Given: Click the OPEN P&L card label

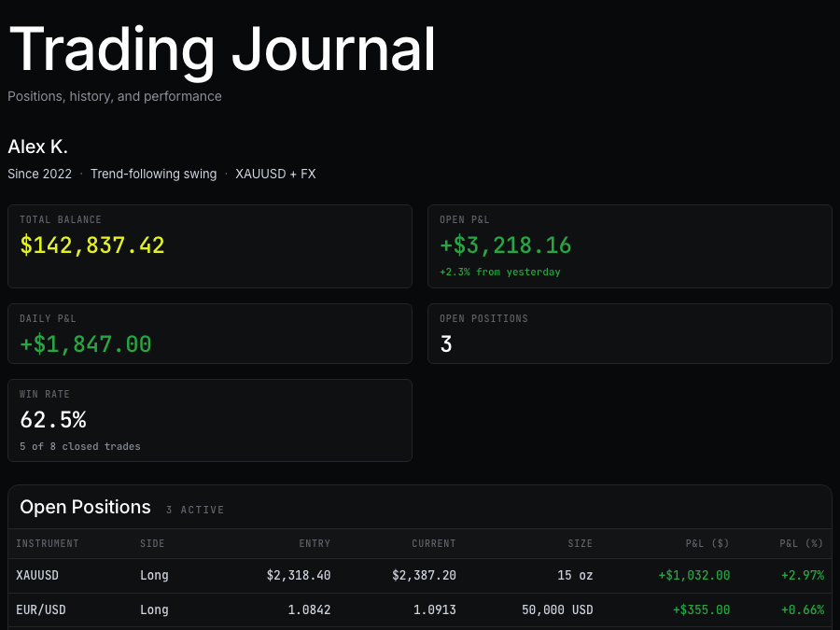Looking at the screenshot, I should pos(465,219).
